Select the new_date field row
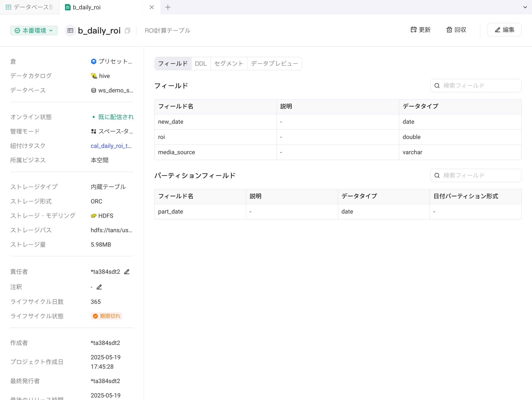Viewport: 532px width, 400px height. click(338, 122)
